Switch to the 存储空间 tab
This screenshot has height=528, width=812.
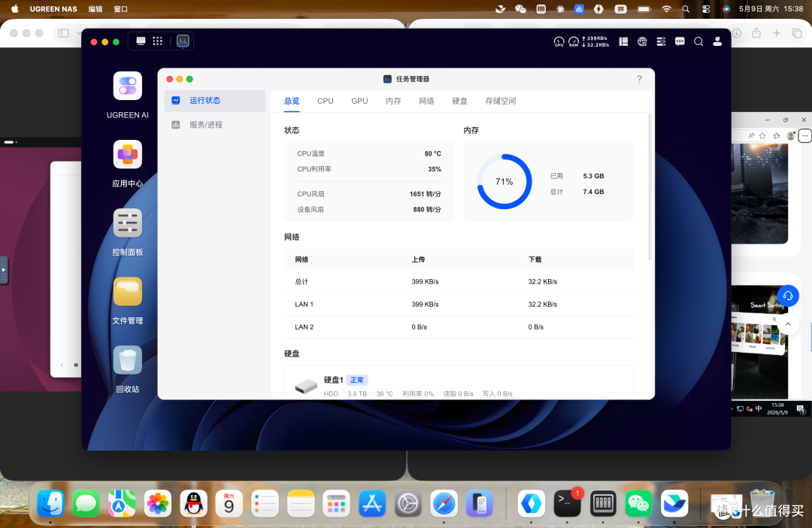pyautogui.click(x=500, y=101)
